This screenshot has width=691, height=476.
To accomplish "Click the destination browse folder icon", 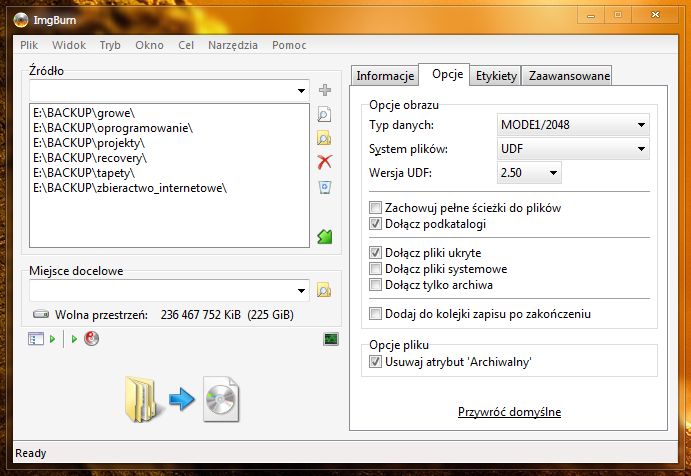I will [324, 290].
